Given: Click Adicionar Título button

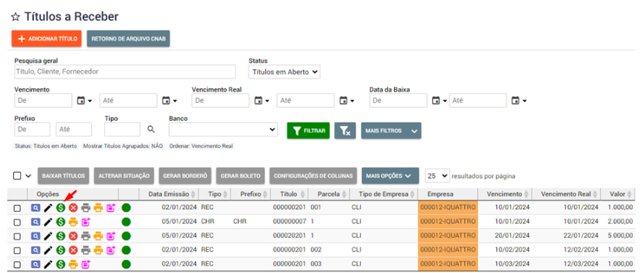Looking at the screenshot, I should [47, 39].
